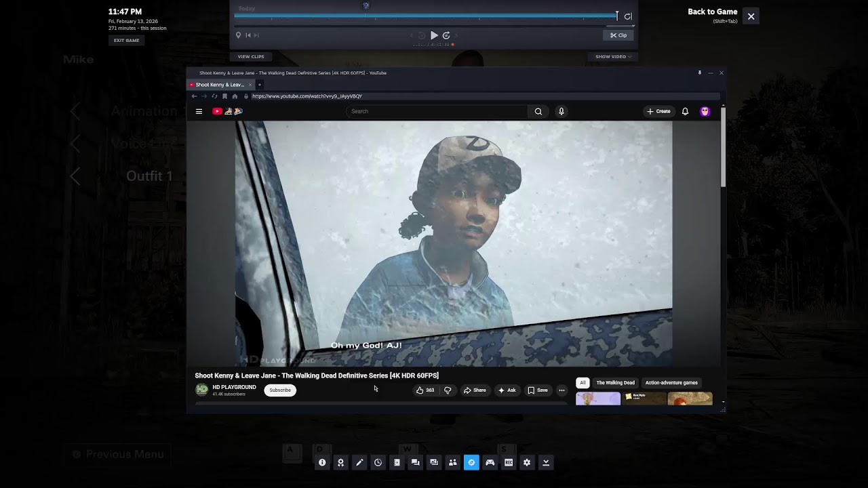The height and width of the screenshot is (488, 868).
Task: Skip forward 10 seconds in recording
Action: tap(446, 35)
